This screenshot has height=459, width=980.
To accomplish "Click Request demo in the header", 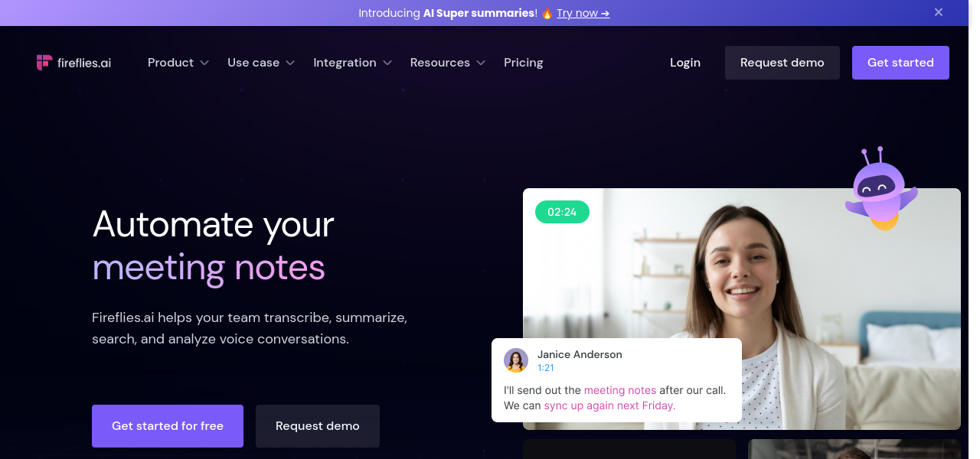I will (782, 63).
